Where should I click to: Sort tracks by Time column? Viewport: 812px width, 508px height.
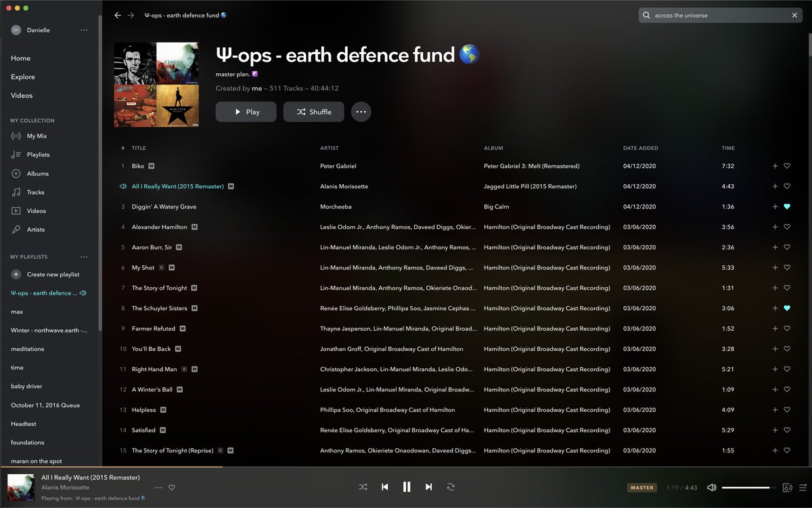point(728,148)
